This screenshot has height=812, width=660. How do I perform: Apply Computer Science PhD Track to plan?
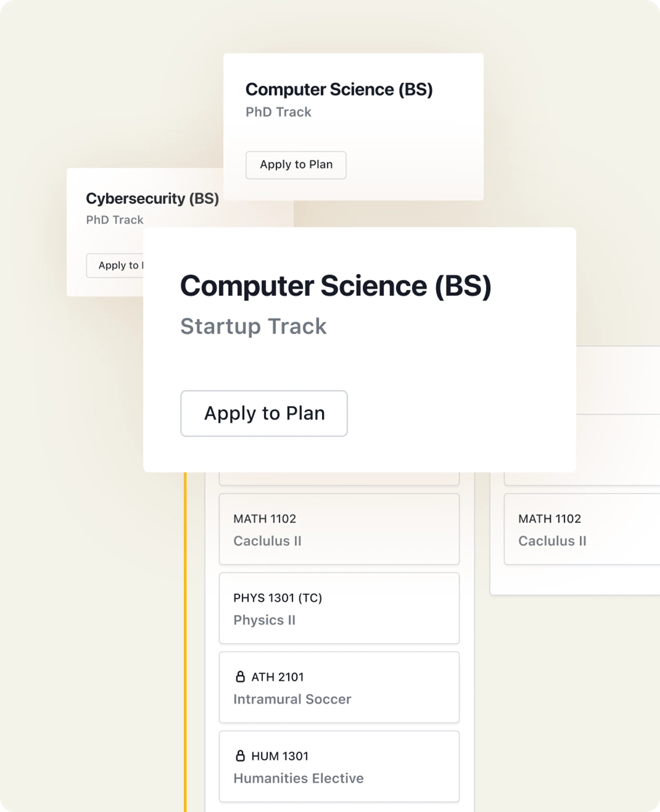coord(296,165)
